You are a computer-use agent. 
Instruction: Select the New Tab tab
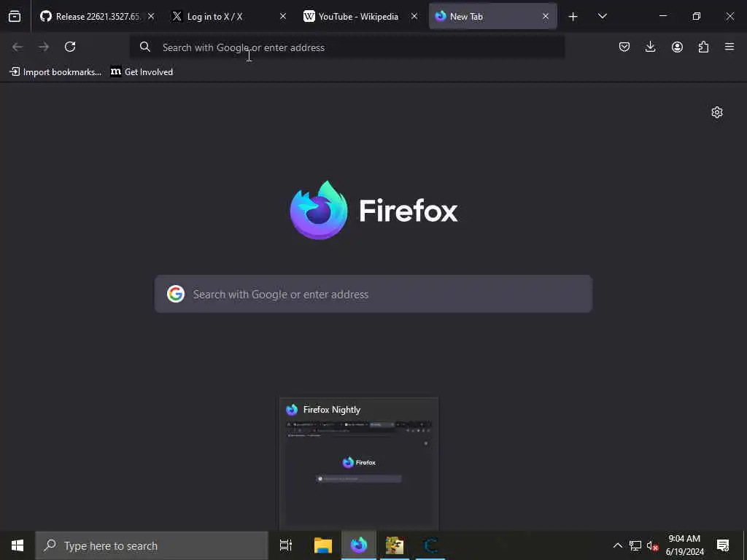coord(493,16)
